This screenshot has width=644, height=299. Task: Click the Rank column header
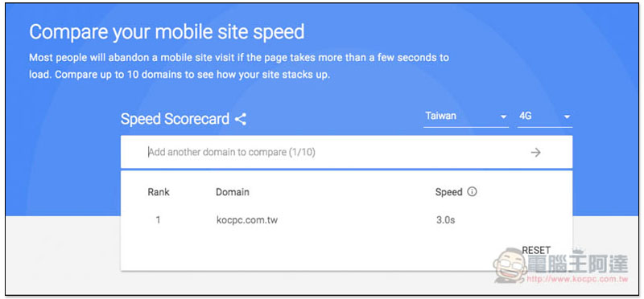(x=159, y=191)
